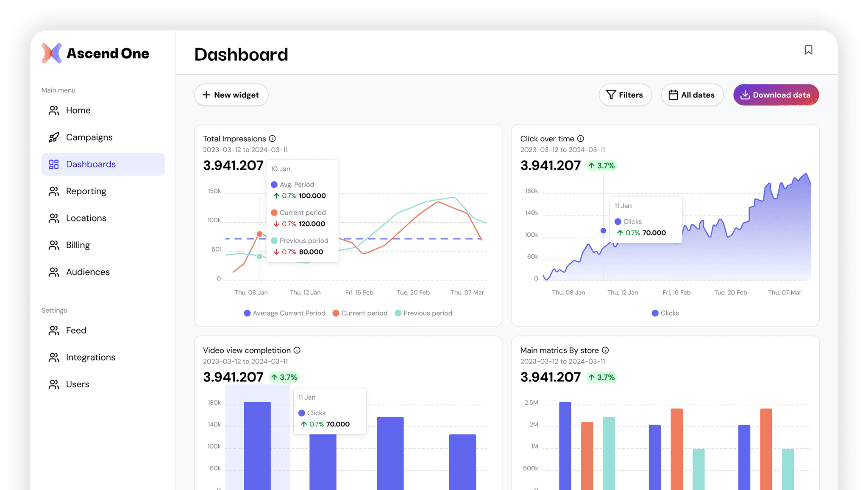Click the grid icon next to Dashboards
Screen dimensions: 868x490
tap(54, 164)
